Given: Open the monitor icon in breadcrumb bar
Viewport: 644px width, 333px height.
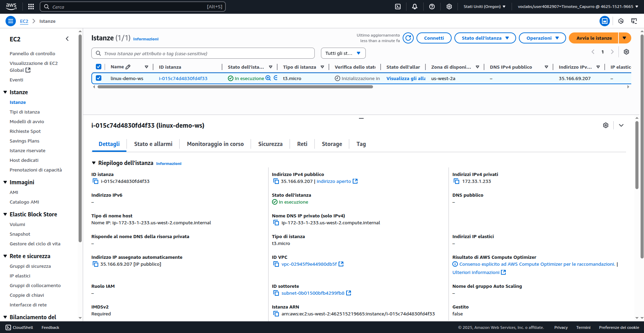Looking at the screenshot, I should coord(634,21).
